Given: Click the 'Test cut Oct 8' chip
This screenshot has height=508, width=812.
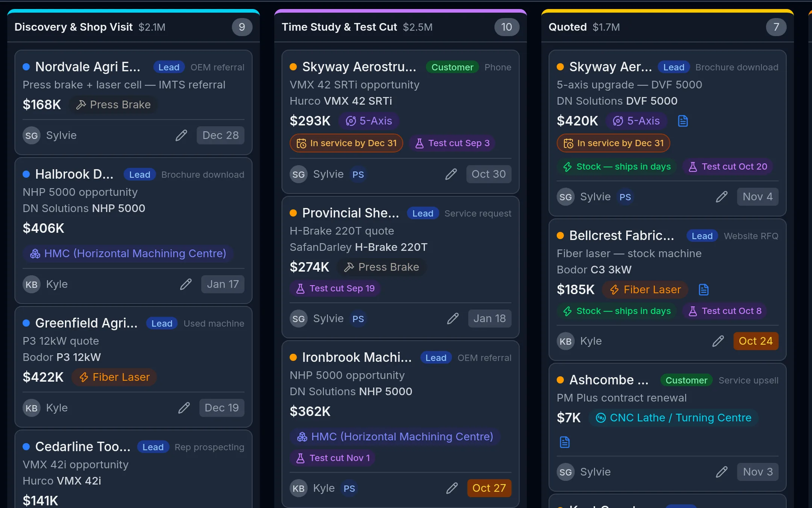Looking at the screenshot, I should (725, 311).
